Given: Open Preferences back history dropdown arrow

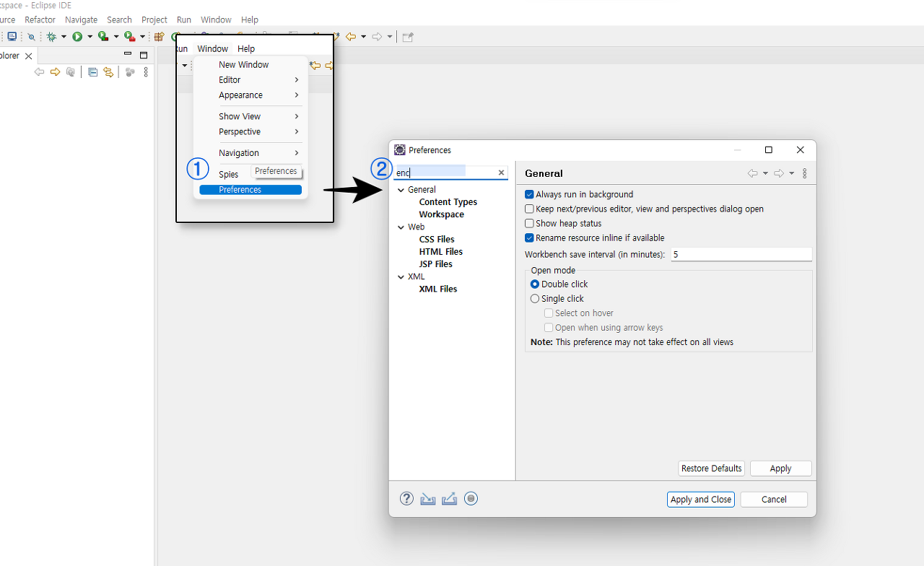Looking at the screenshot, I should point(765,173).
